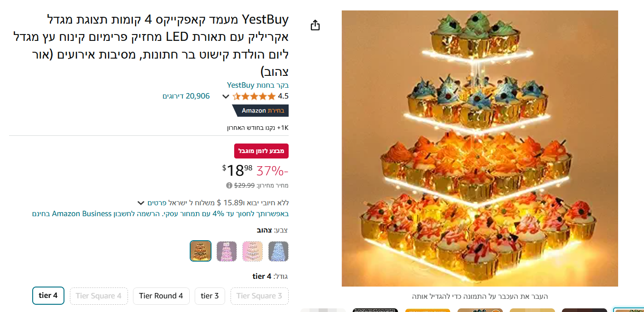The height and width of the screenshot is (312, 644).
Task: Choose the 3 tier size option
Action: pos(210,296)
